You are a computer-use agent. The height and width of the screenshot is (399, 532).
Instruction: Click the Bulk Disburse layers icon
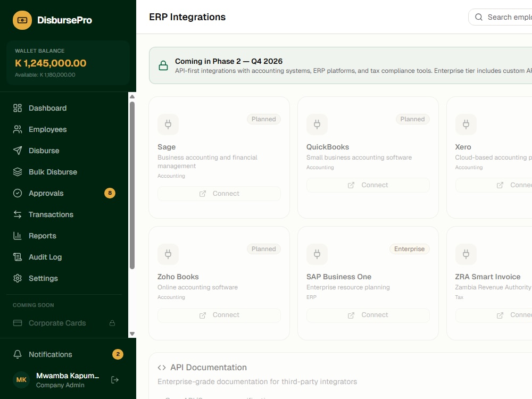coord(18,172)
